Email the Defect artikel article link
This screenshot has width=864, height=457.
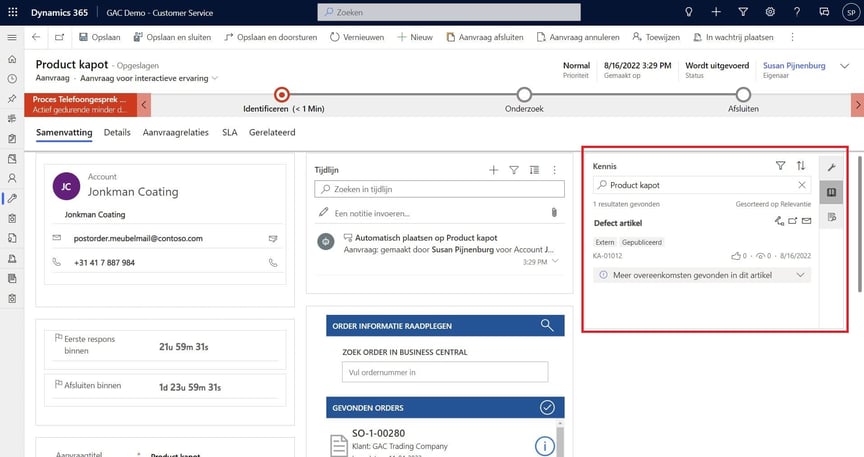click(806, 221)
